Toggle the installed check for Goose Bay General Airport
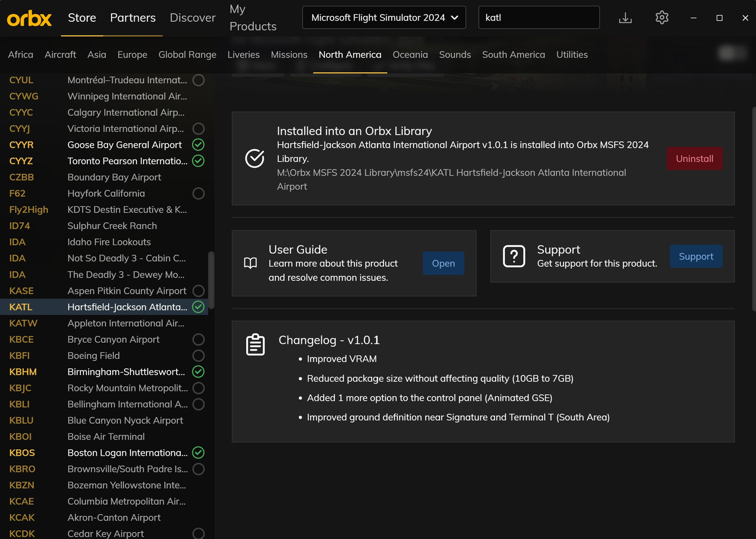 198,145
